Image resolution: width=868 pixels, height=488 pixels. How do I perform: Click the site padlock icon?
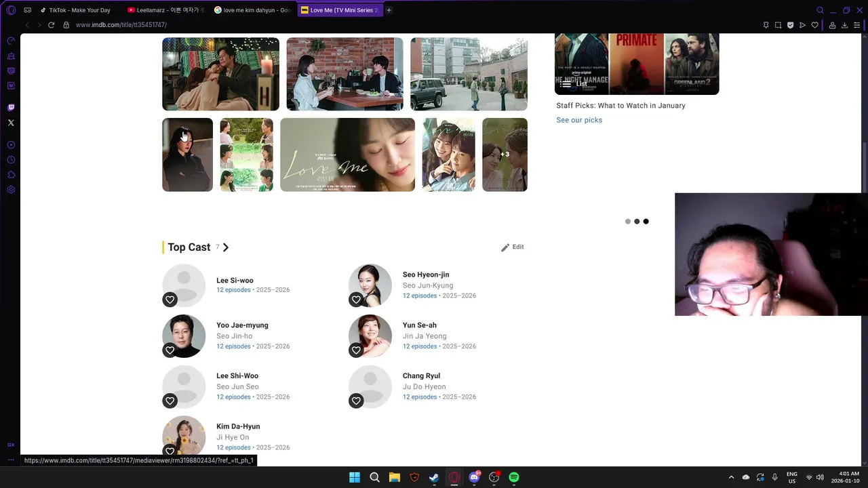[66, 25]
